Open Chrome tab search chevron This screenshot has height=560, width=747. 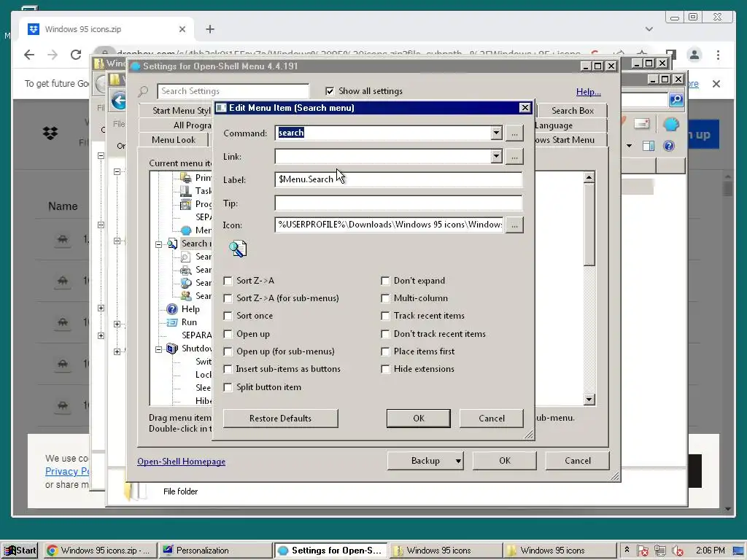pos(649,29)
